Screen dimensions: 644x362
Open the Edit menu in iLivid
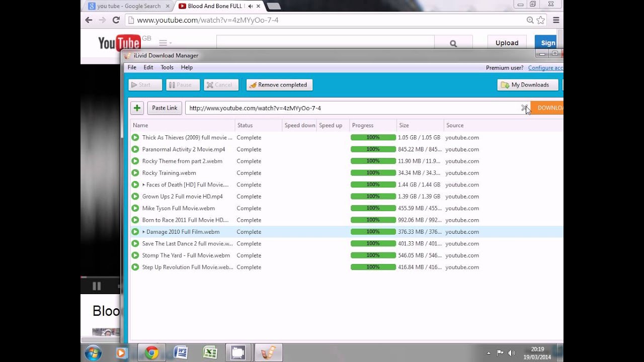click(x=148, y=67)
